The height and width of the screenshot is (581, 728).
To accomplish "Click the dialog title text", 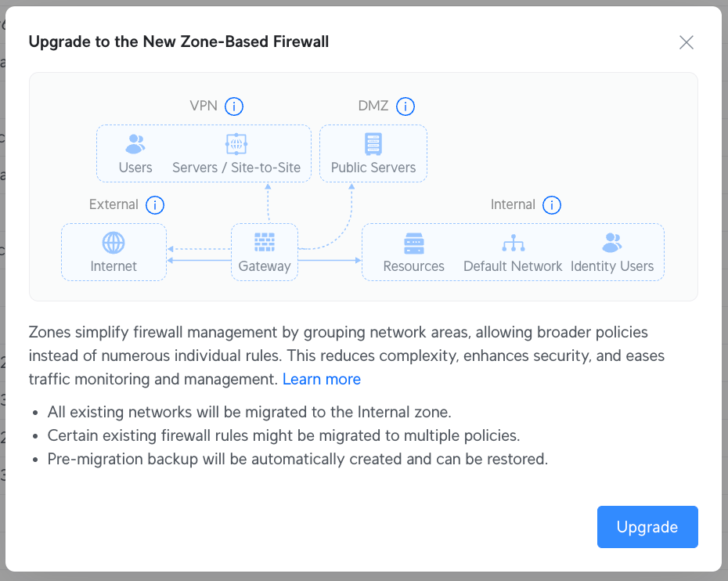I will pos(178,41).
